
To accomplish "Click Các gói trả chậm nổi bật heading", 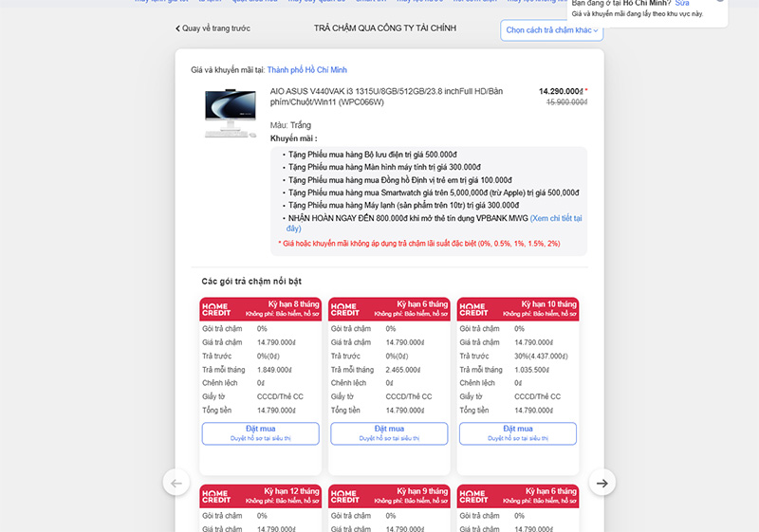I will point(251,282).
